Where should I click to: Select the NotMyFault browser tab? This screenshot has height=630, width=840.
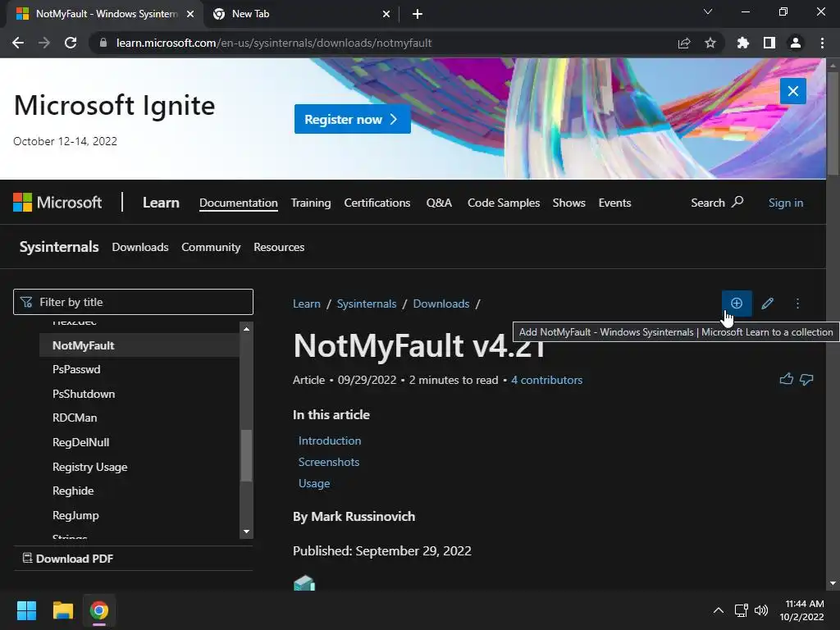[x=105, y=14]
